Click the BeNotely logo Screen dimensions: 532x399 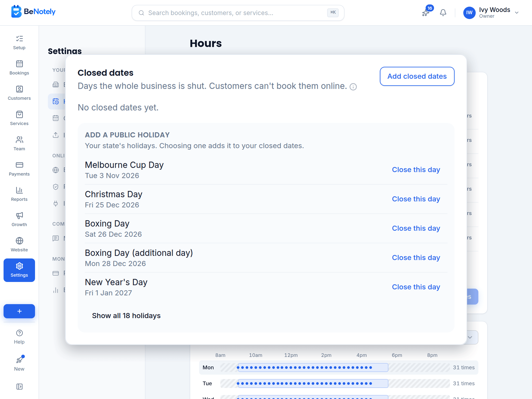pyautogui.click(x=33, y=12)
